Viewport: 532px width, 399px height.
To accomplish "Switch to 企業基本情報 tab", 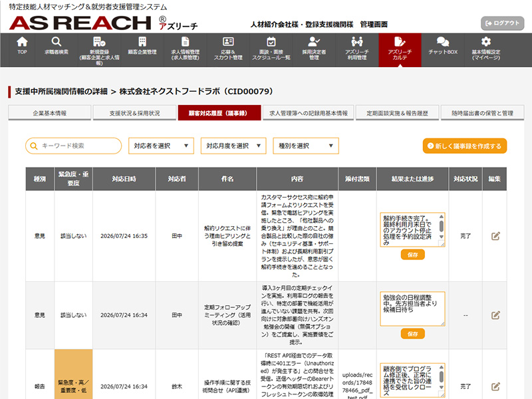I will 49,113.
